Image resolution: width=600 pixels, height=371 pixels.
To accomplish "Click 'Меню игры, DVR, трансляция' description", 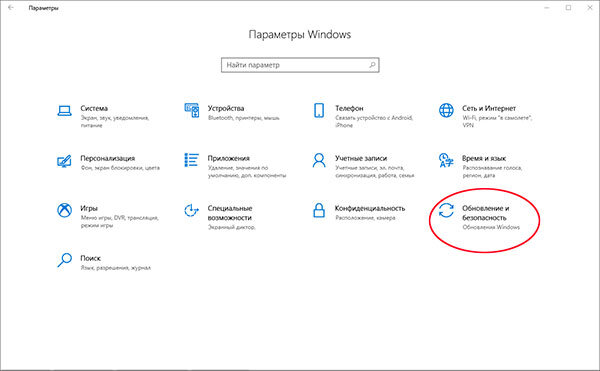I will coord(119,221).
